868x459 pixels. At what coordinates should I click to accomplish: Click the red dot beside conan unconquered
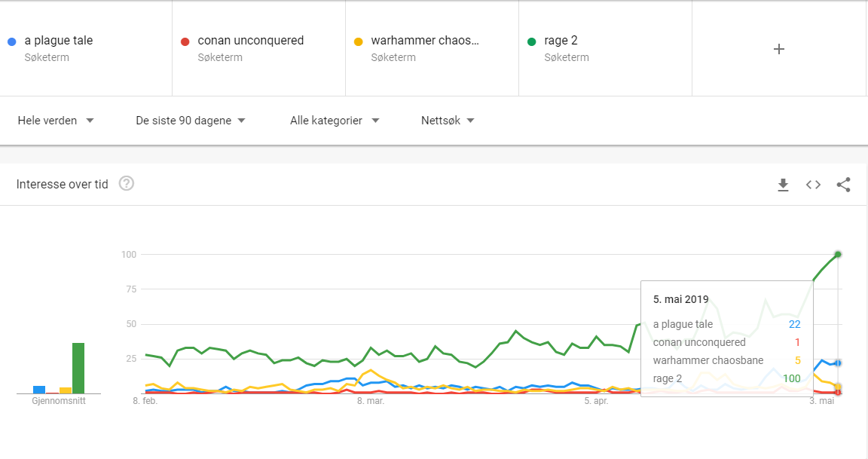185,41
